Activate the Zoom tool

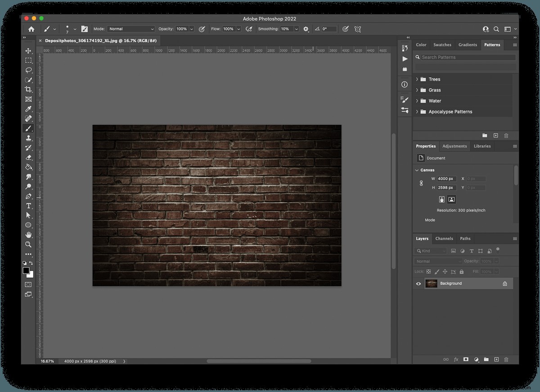pyautogui.click(x=28, y=245)
